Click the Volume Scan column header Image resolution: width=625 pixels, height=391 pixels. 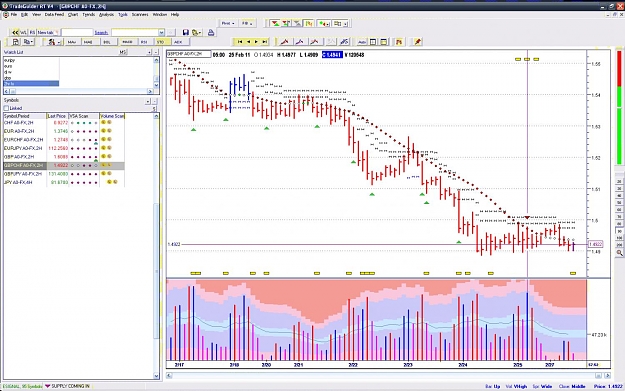[x=112, y=116]
